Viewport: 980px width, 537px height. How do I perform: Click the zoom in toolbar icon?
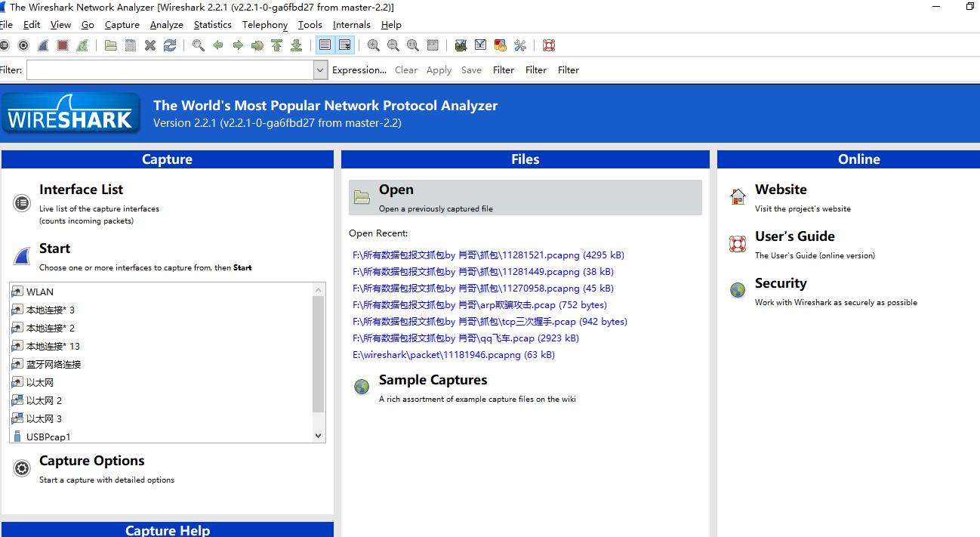[x=374, y=45]
